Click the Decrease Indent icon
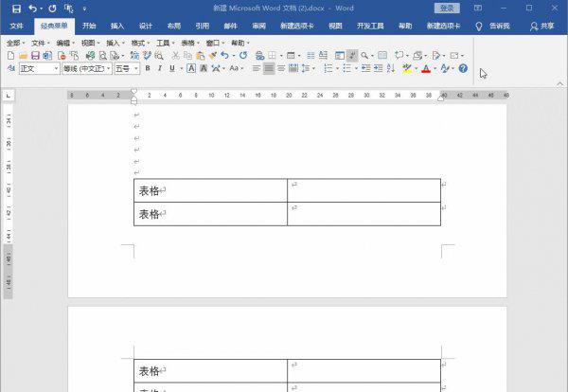Screen dimensions: 568x392 pyautogui.click(x=365, y=68)
